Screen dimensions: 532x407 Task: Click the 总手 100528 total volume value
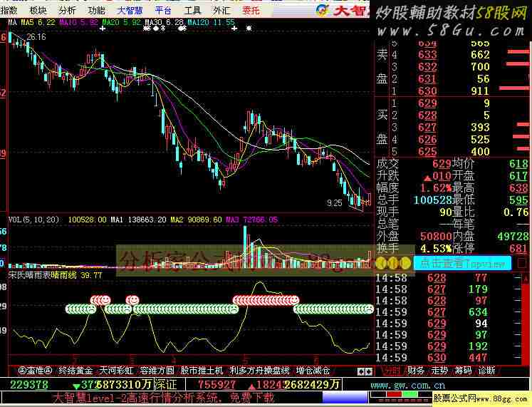pyautogui.click(x=432, y=200)
